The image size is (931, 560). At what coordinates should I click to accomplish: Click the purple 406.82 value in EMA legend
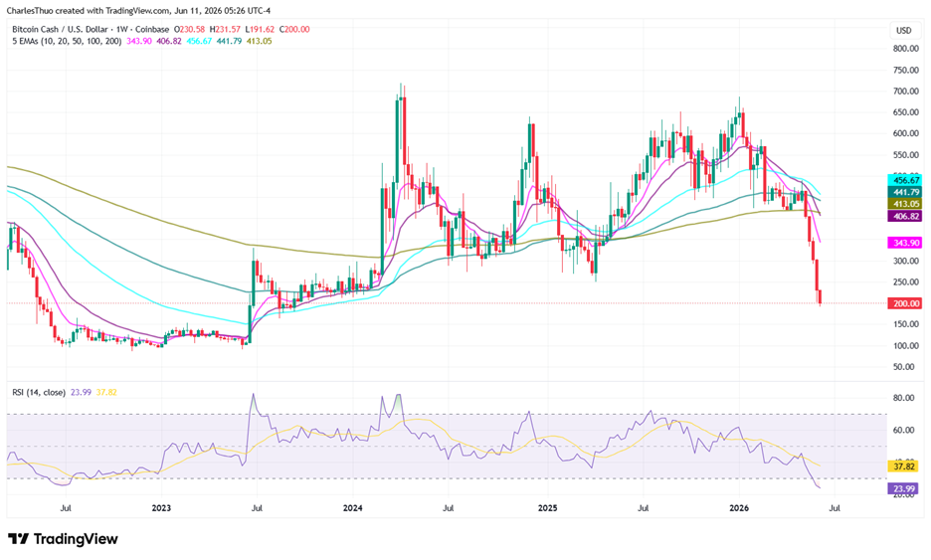pos(169,41)
